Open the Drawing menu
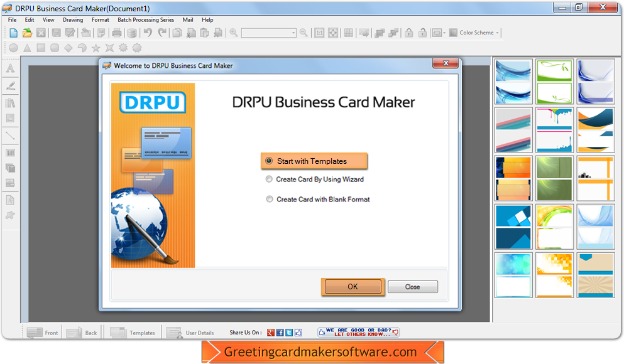Image resolution: width=624 pixels, height=364 pixels. [73, 20]
